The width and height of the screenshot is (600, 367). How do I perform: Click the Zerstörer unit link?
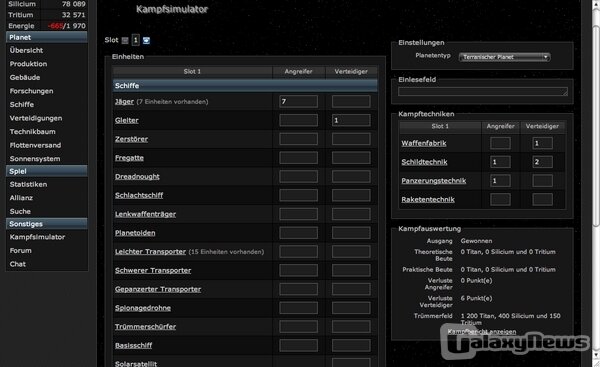pyautogui.click(x=131, y=139)
